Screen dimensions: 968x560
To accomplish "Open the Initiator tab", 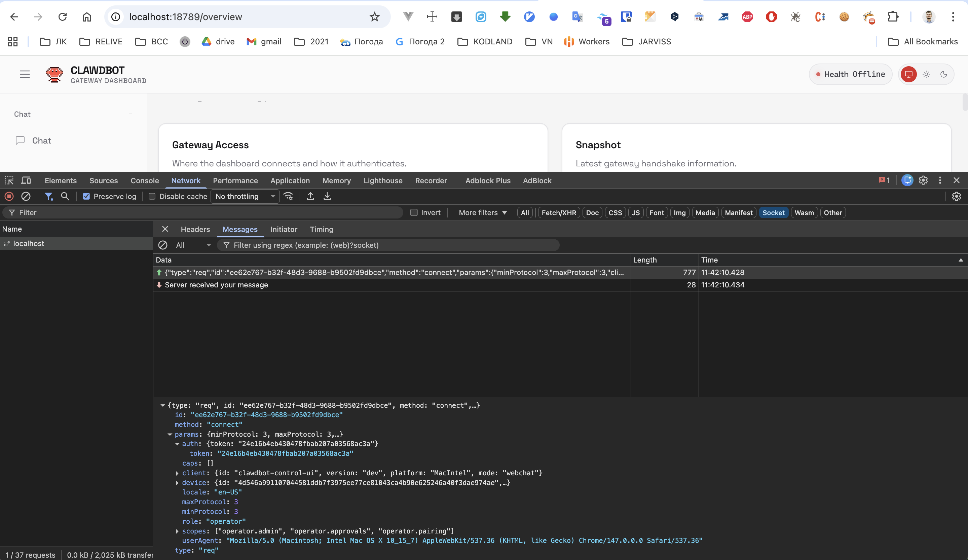I will (284, 229).
